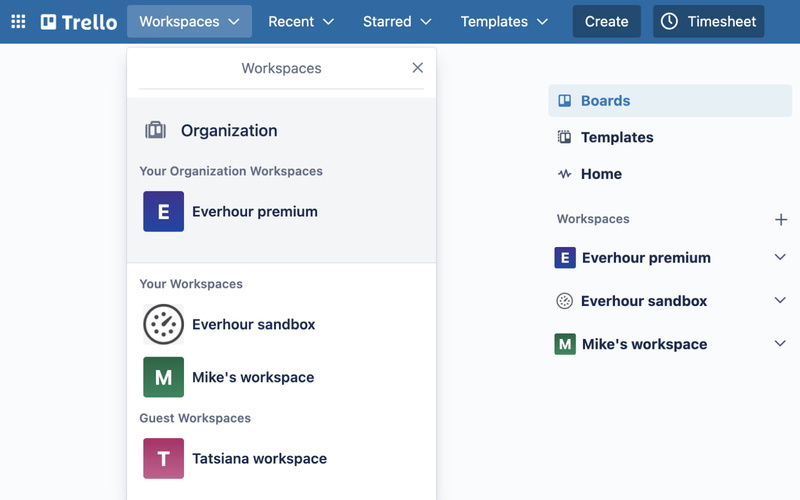
Task: Click the Organization briefcase icon
Action: pyautogui.click(x=156, y=131)
